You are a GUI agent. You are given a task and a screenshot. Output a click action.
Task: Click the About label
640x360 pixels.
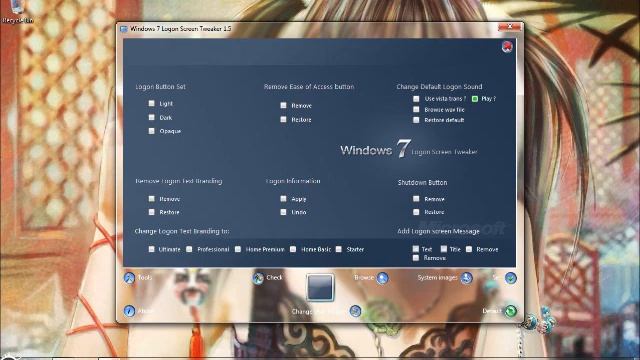click(x=145, y=311)
